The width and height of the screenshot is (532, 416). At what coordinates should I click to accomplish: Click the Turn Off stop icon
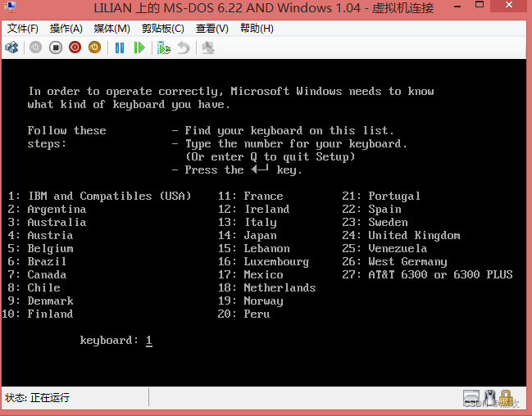[x=55, y=47]
